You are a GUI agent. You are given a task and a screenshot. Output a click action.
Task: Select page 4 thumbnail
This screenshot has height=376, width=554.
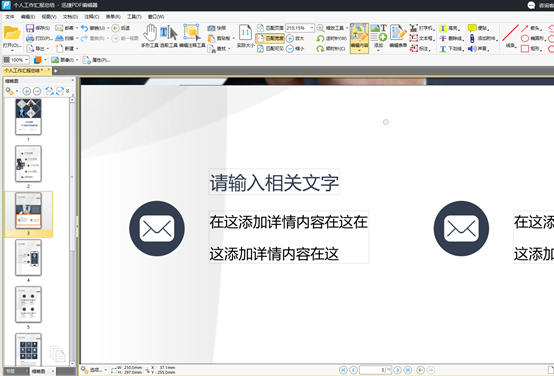28,258
